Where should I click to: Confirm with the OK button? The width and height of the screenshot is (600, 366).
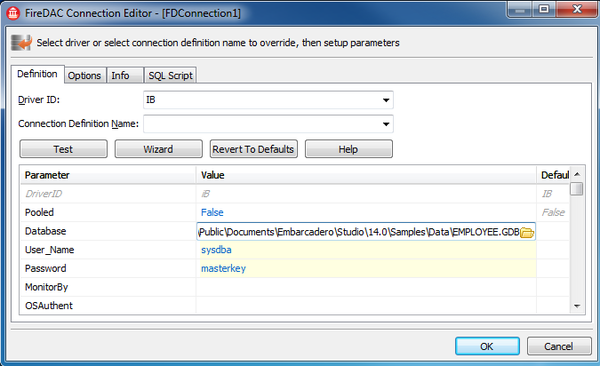(487, 346)
